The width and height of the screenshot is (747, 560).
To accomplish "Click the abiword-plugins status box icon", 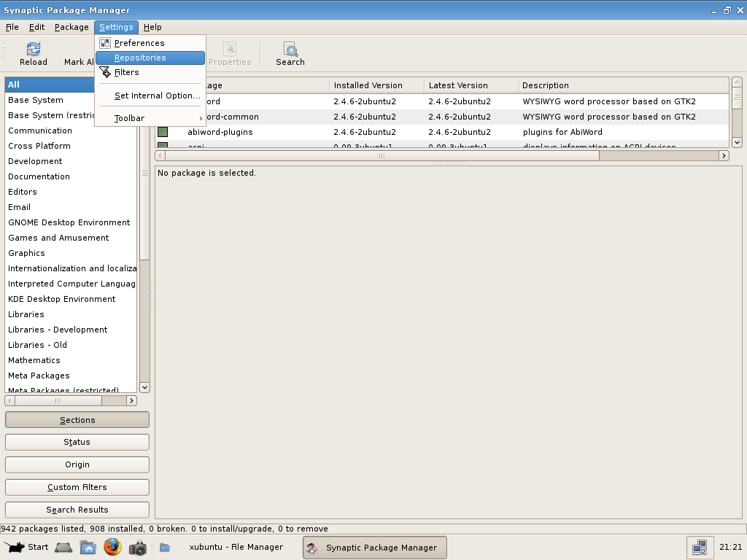I will click(x=163, y=132).
